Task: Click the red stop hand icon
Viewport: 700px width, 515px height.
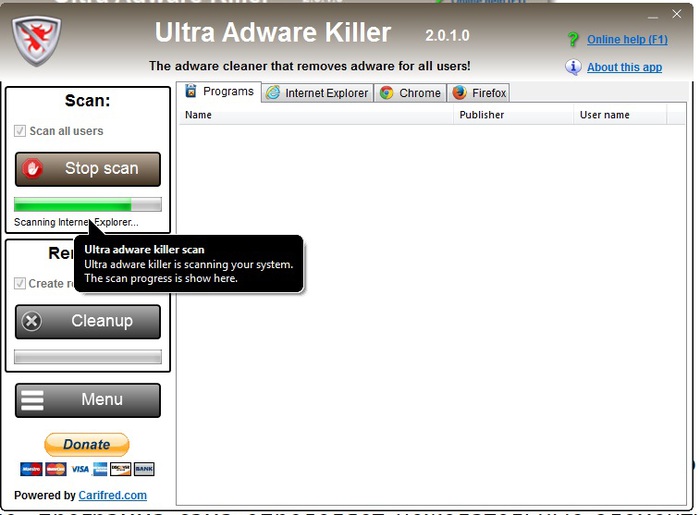Action: click(33, 169)
